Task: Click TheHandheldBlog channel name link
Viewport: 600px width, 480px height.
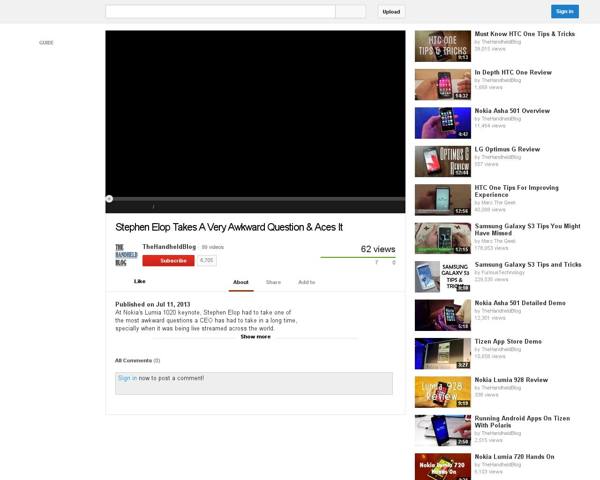Action: 169,246
